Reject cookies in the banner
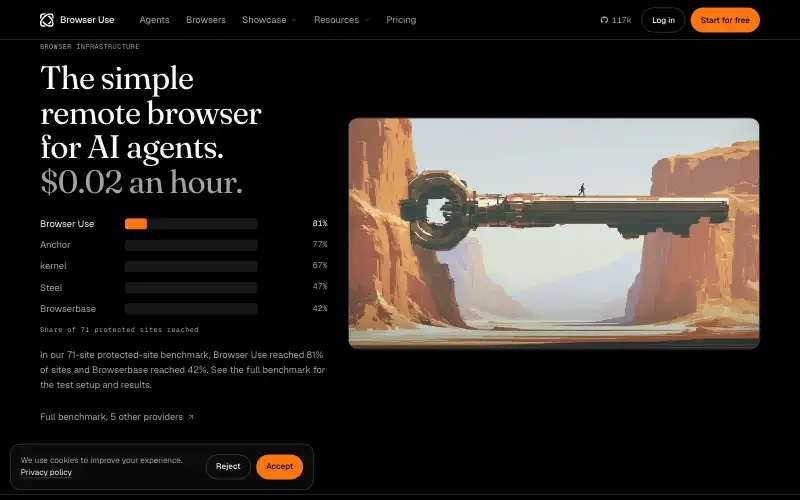800x500 pixels. tap(228, 466)
